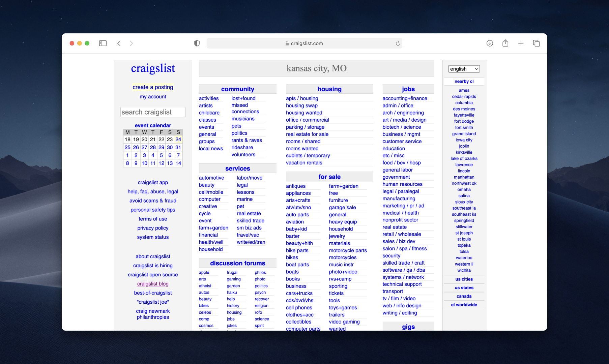Browse video gaming listings
The height and width of the screenshot is (364, 609).
tap(344, 322)
